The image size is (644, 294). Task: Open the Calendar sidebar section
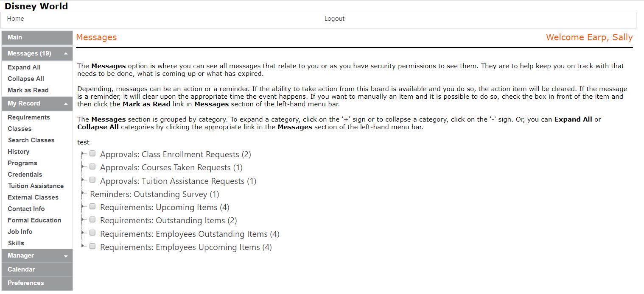point(37,269)
